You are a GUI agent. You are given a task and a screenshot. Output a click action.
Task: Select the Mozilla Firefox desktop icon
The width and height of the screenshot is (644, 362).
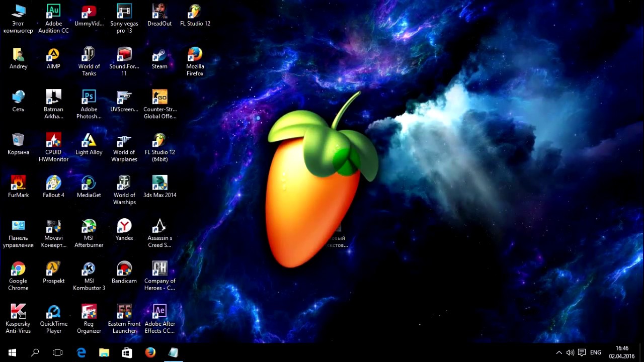[x=195, y=61]
